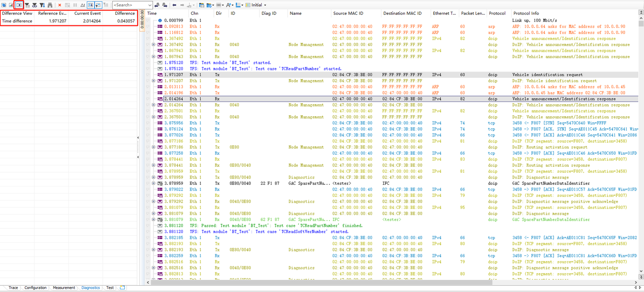Click the column layout icon beside Initial
This screenshot has width=644, height=292.
[248, 5]
